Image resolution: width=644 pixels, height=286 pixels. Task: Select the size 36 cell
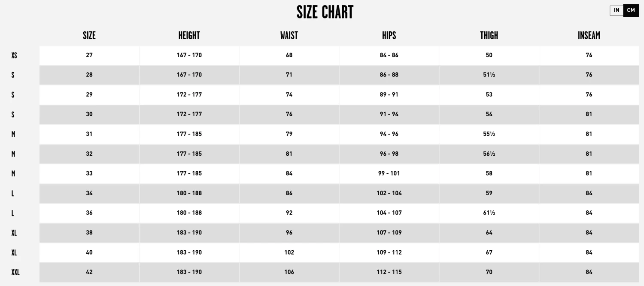click(89, 213)
